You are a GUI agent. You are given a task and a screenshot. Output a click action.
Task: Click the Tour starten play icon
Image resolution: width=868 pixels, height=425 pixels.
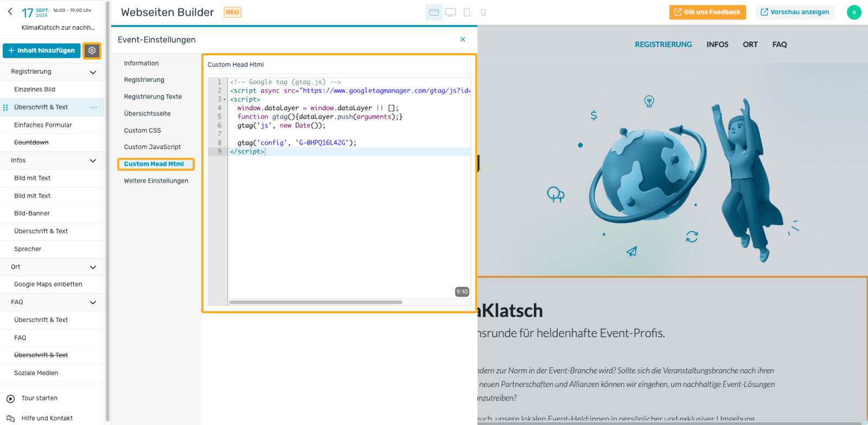10,398
